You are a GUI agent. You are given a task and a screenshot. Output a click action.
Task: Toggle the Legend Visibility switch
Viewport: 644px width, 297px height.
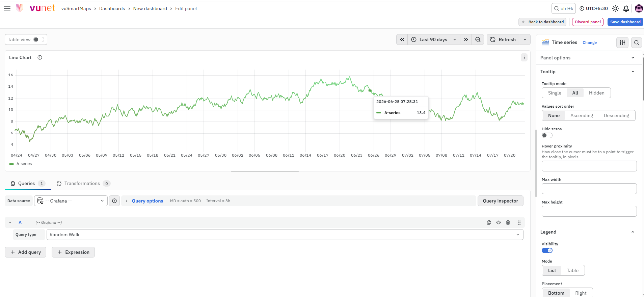(547, 250)
